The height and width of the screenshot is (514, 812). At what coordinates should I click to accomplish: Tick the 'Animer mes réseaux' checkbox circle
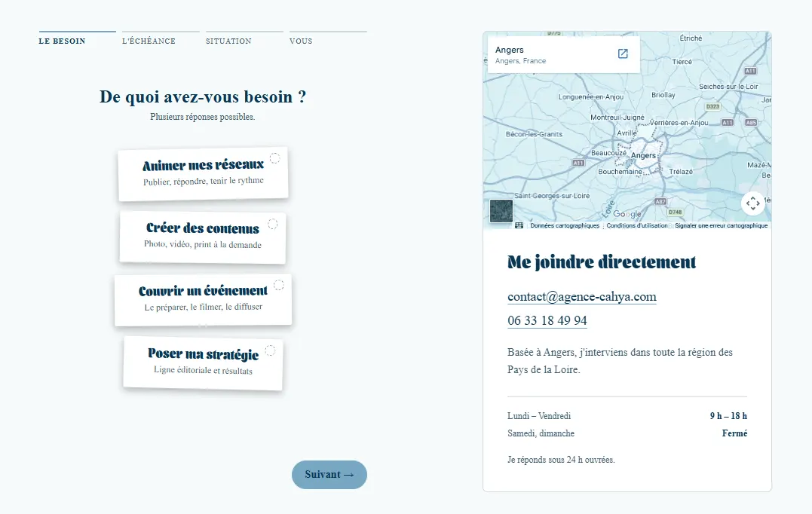[275, 158]
